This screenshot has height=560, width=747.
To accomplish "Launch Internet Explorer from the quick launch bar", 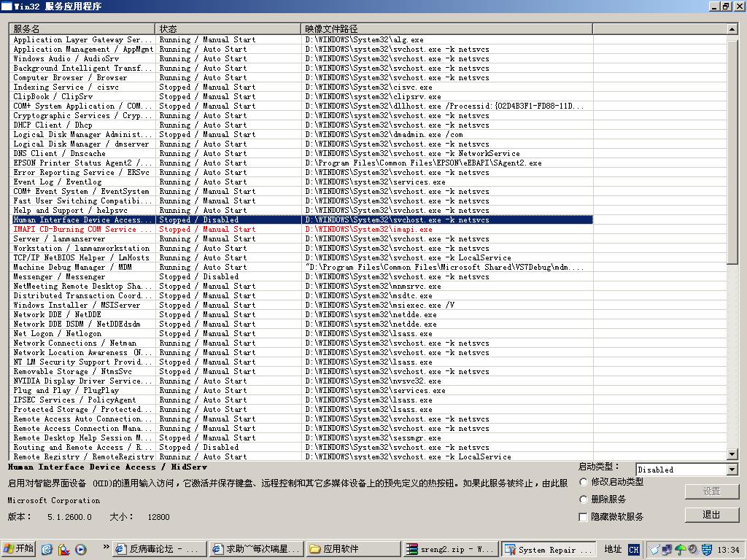I will point(47,549).
